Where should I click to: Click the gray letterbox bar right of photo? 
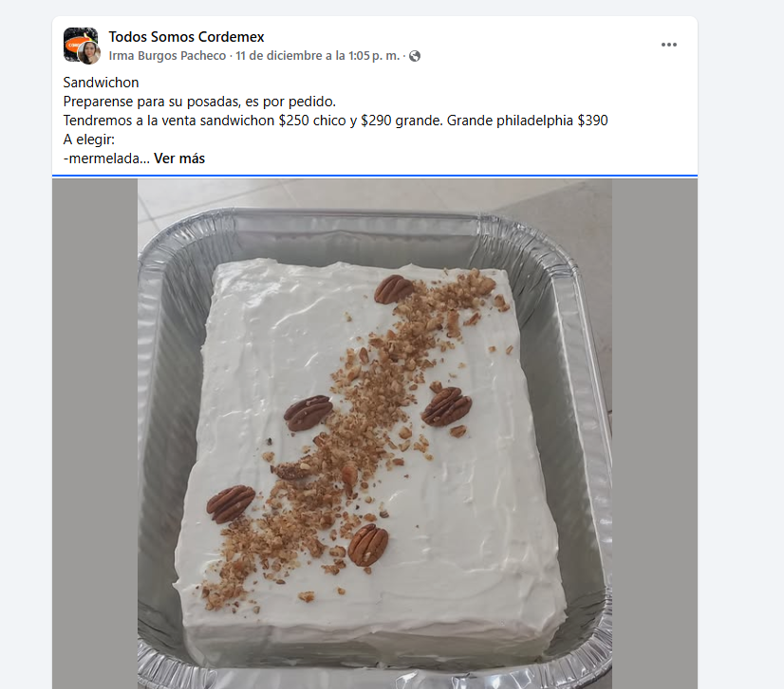(x=655, y=434)
